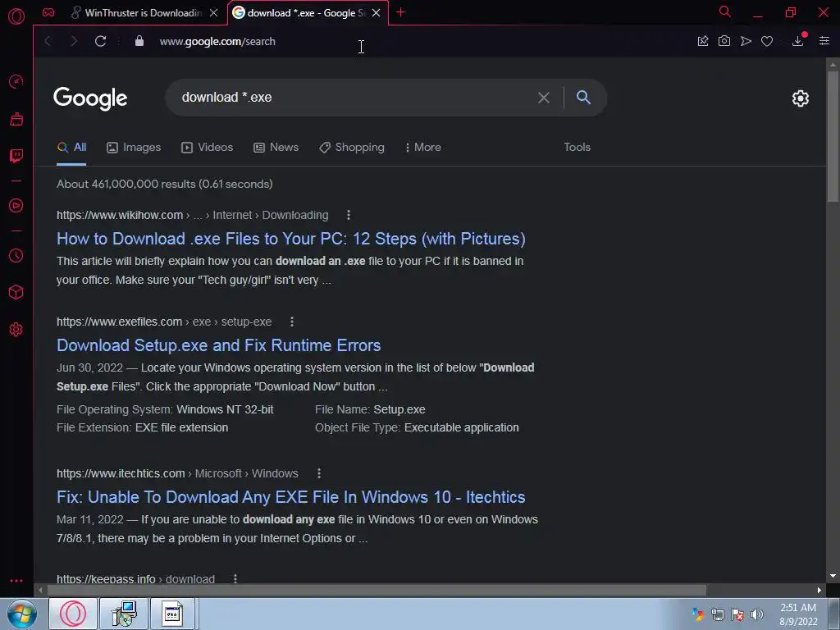Image resolution: width=840 pixels, height=630 pixels.
Task: Open the Windows Start menu
Action: [x=22, y=614]
